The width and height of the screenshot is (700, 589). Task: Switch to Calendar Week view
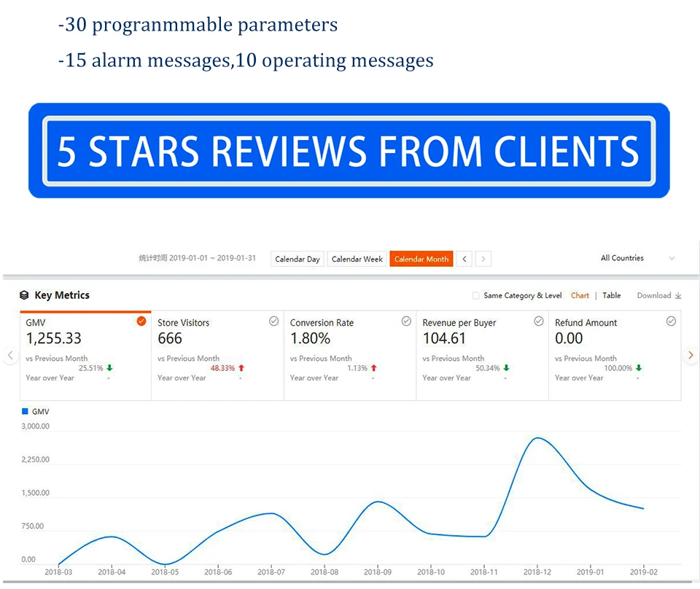(x=357, y=259)
